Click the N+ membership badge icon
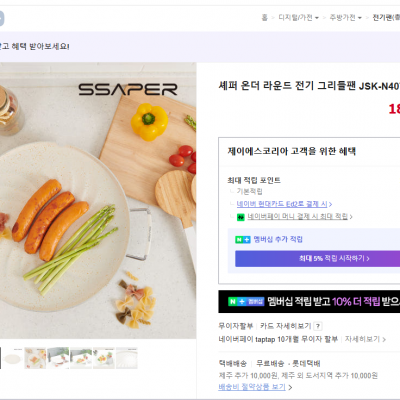The image size is (400, 400). (243, 239)
